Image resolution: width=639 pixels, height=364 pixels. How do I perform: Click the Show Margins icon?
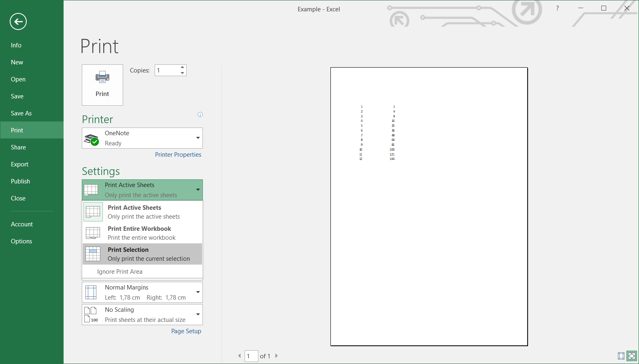pyautogui.click(x=621, y=356)
